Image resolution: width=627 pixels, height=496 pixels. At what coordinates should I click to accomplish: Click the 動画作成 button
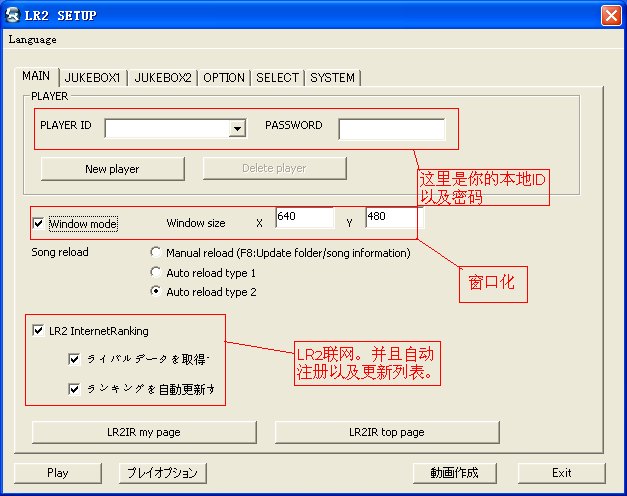(x=455, y=473)
